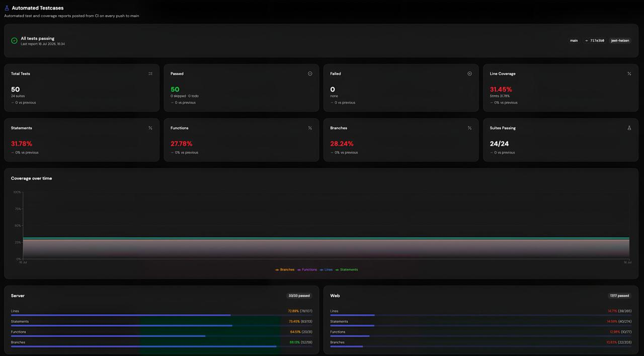The image size is (644, 356).
Task: Toggle the Statements series in chart legend
Action: pyautogui.click(x=347, y=270)
